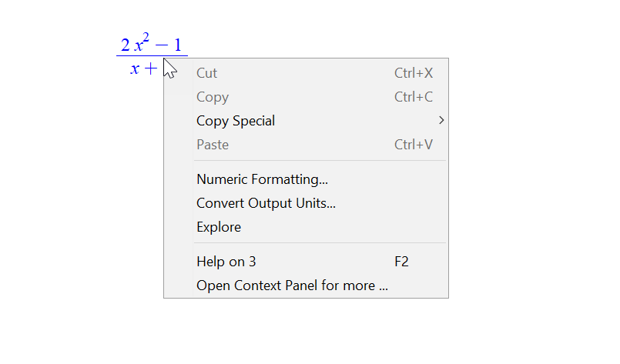Viewport: 620px width, 364px height.
Task: Click the superscript exponent 2
Action: [x=146, y=38]
